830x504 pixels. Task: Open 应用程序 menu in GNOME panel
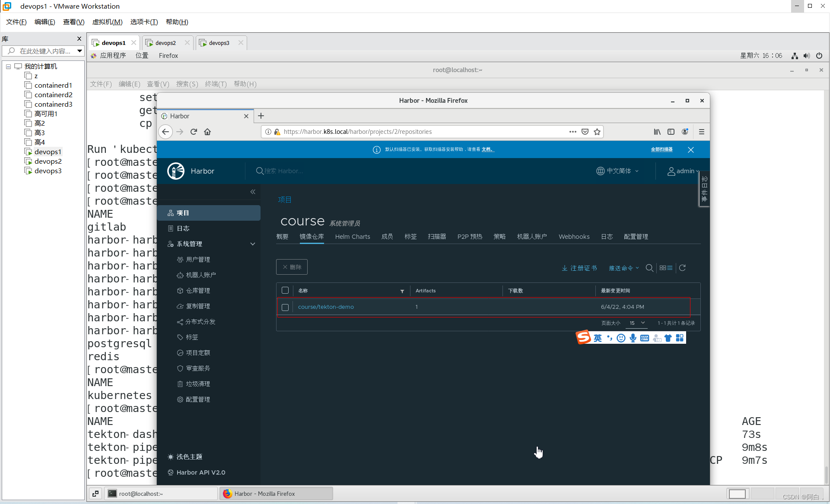[x=108, y=55]
